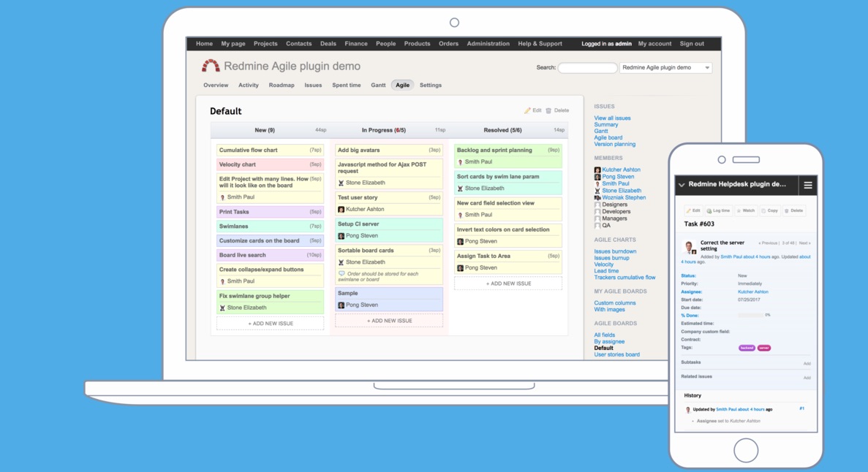Collapse the Redmine Helpdesk title using the chevron
Image resolution: width=868 pixels, height=472 pixels.
tap(681, 185)
